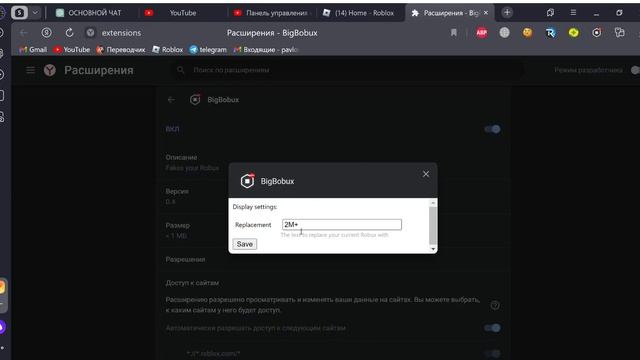Click the scroll-down arrow in BigBobux popup
This screenshot has height=360, width=640.
[433, 249]
